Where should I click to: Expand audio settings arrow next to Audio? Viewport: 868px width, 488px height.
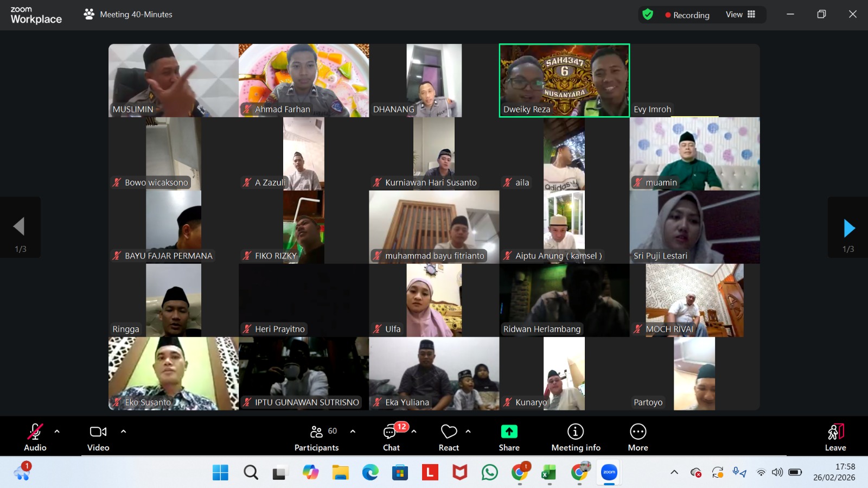[x=57, y=432]
